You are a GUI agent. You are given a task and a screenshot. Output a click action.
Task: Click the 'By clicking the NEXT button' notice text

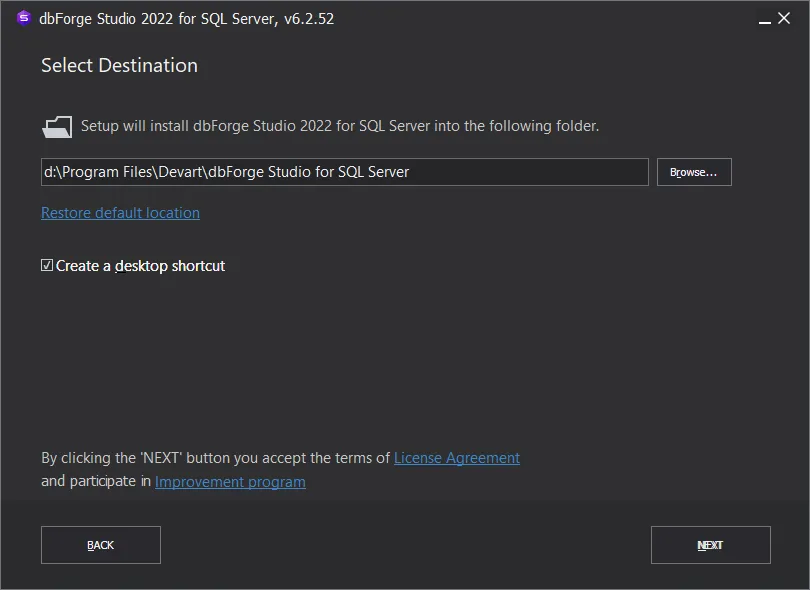[215, 458]
